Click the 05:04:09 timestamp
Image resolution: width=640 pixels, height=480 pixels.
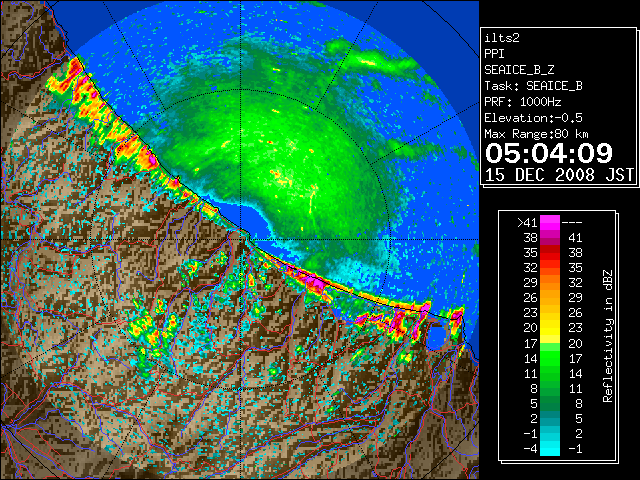click(549, 153)
